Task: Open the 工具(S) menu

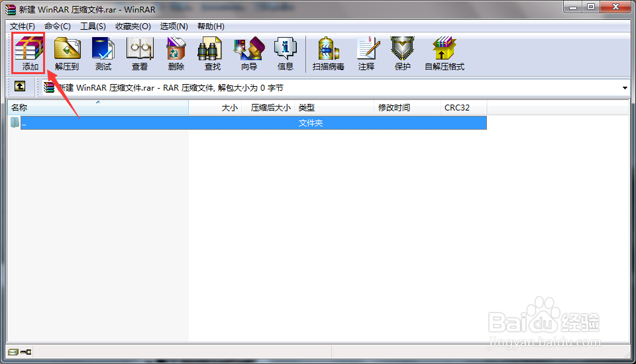Action: click(93, 26)
